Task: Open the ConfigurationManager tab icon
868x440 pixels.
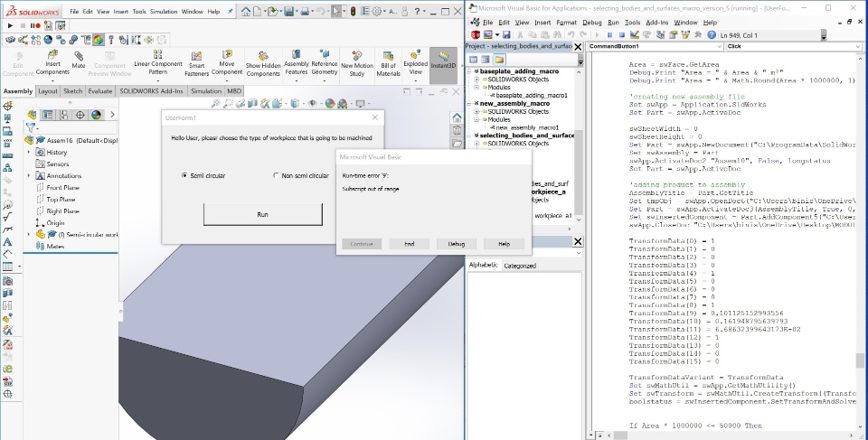Action: point(63,115)
